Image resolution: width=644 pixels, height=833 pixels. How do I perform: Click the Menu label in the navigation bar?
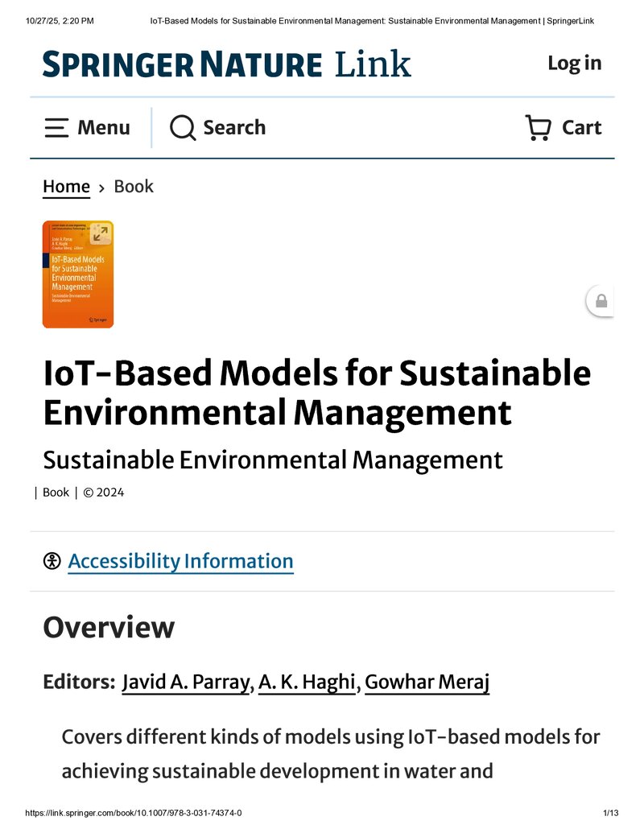click(x=104, y=128)
